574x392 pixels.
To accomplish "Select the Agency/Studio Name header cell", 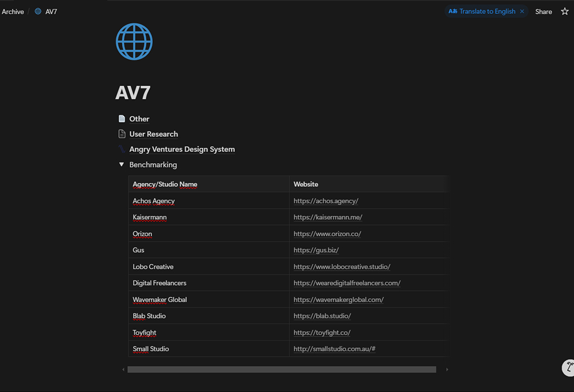I will point(209,184).
